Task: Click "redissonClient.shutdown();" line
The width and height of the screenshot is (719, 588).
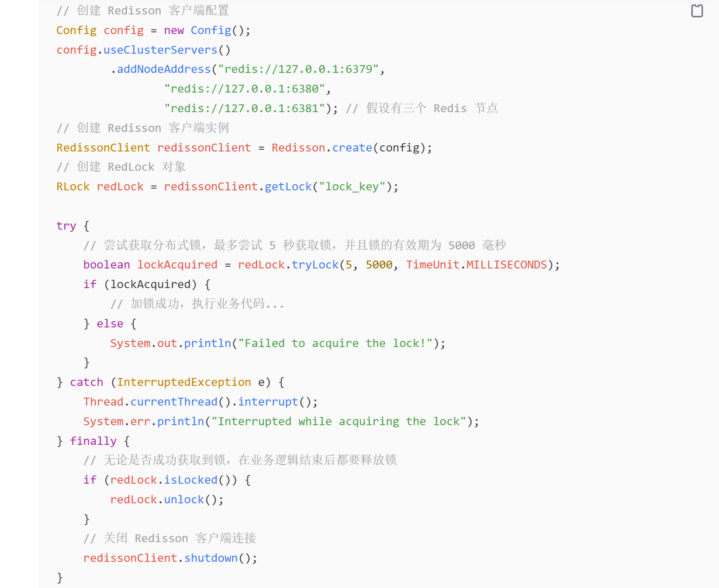Action: click(170, 558)
